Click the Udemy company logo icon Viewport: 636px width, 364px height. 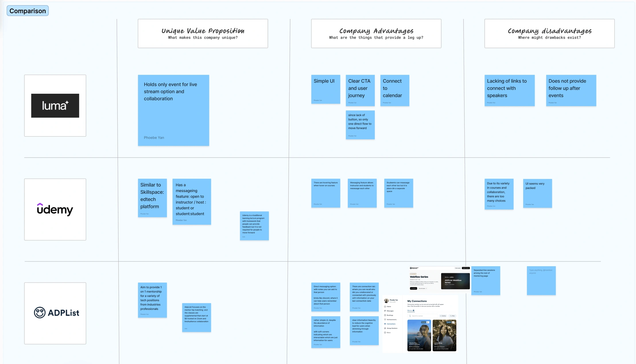click(x=55, y=209)
